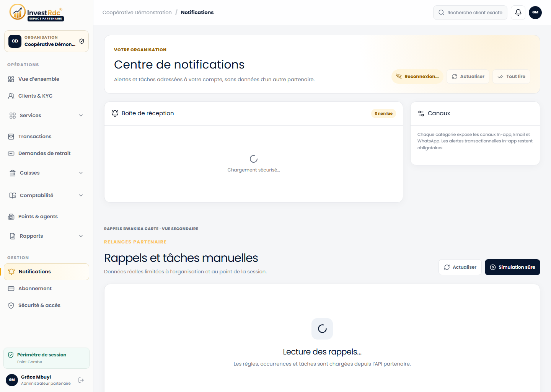Expand the Services menu chevron

(x=81, y=116)
